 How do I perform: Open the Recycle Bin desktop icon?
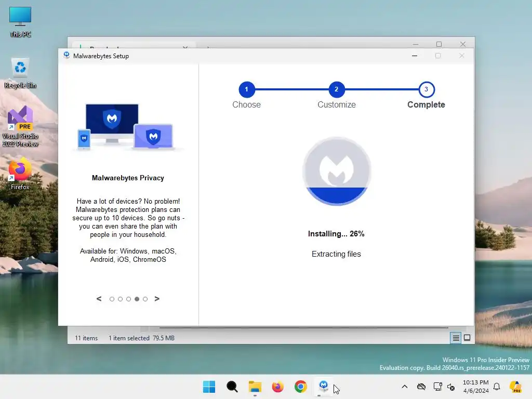coord(20,73)
